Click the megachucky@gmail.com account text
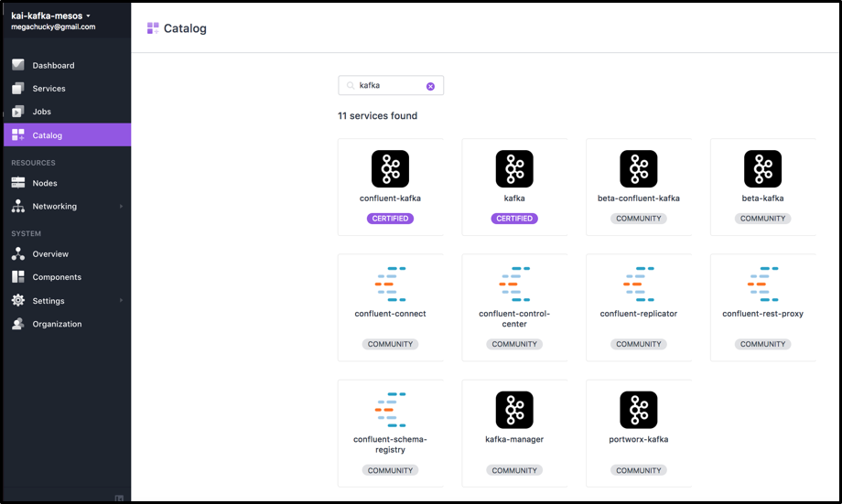 (x=53, y=27)
